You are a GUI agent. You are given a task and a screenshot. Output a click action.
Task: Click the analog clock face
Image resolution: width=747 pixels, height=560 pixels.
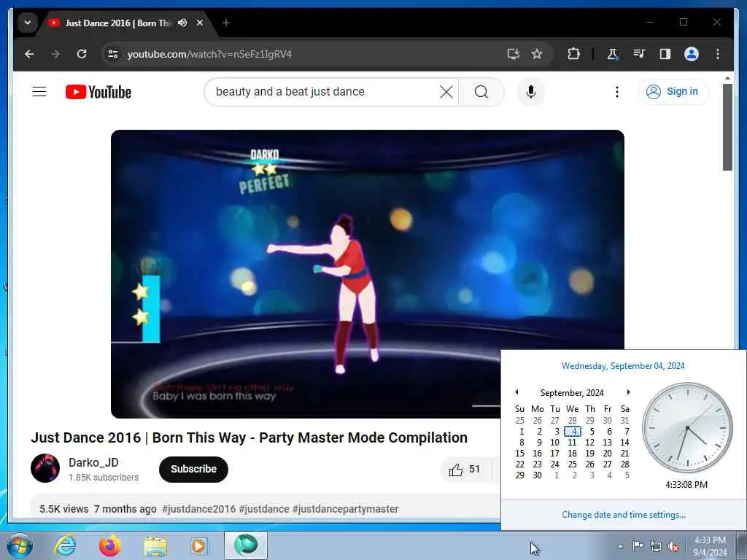[x=687, y=427]
